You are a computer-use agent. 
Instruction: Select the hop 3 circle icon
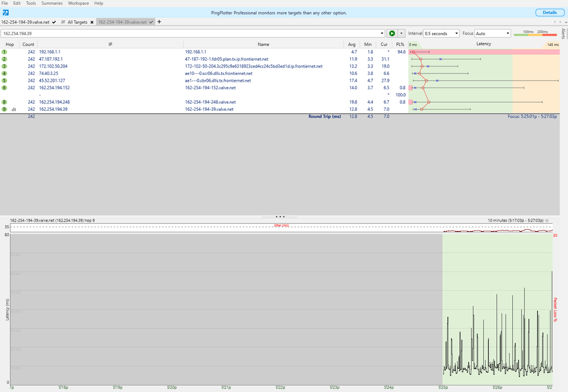[5, 66]
